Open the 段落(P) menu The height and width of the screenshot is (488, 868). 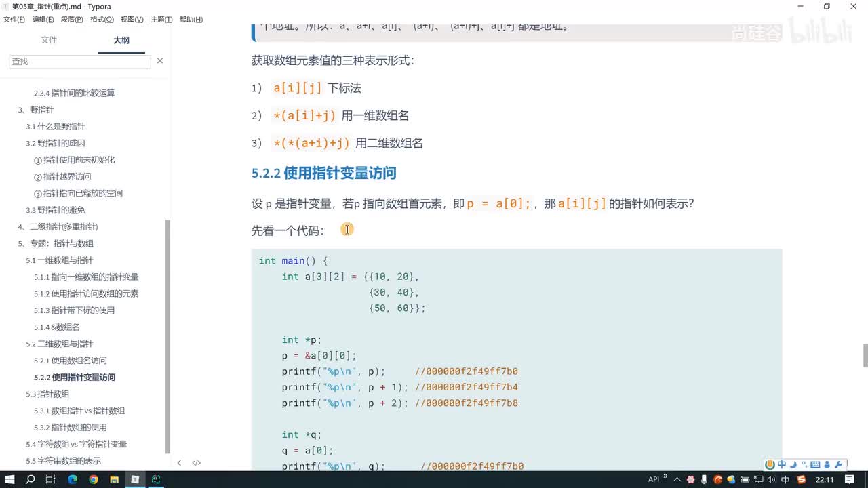(72, 20)
